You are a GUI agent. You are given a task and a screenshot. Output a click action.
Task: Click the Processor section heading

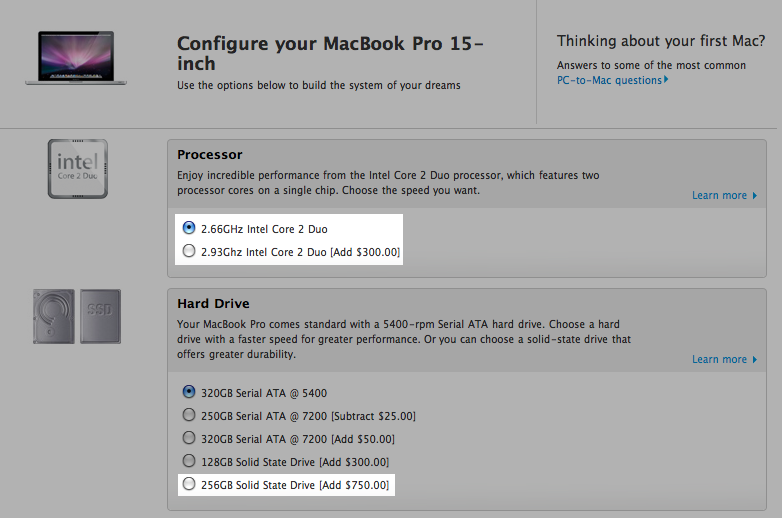209,155
